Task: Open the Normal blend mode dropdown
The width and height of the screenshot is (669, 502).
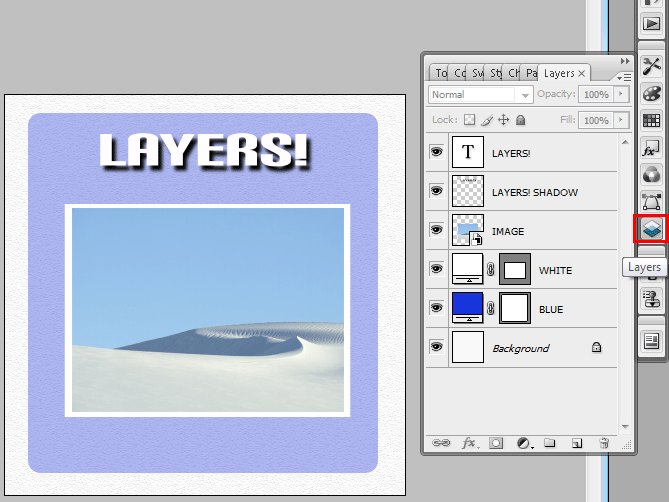Action: coord(480,94)
